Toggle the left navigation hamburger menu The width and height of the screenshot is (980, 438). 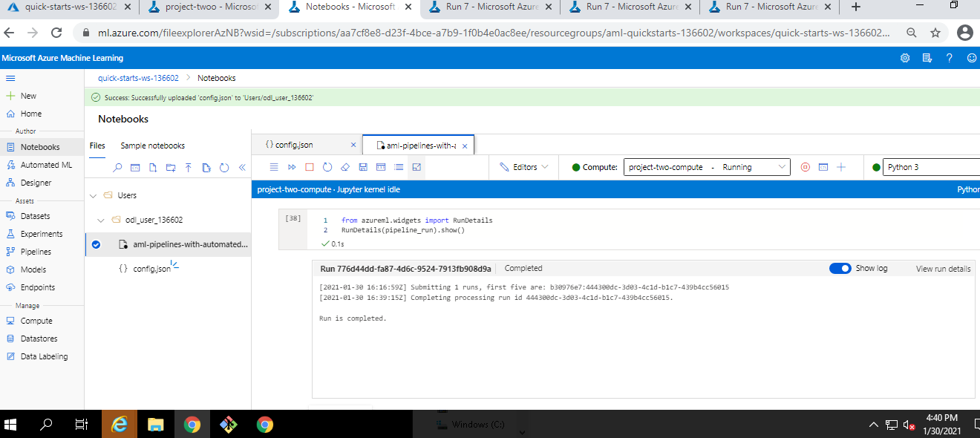pos(10,78)
